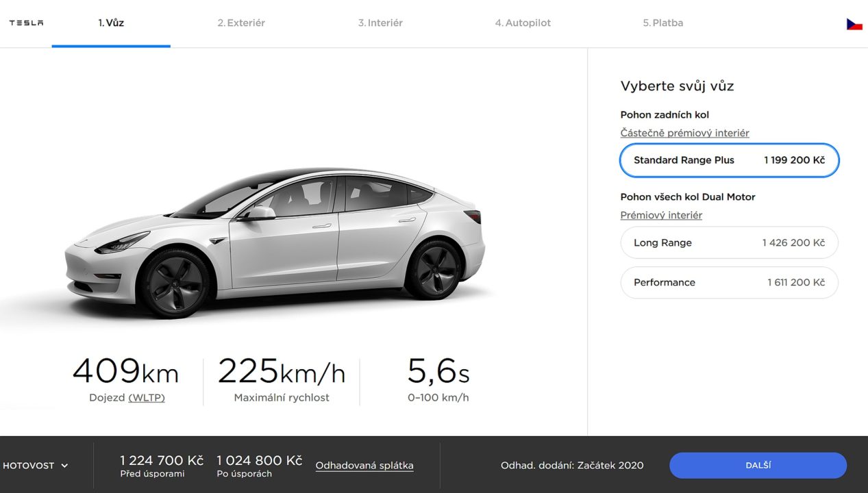
Task: Expand the Hotovost payment dropdown
Action: (36, 466)
